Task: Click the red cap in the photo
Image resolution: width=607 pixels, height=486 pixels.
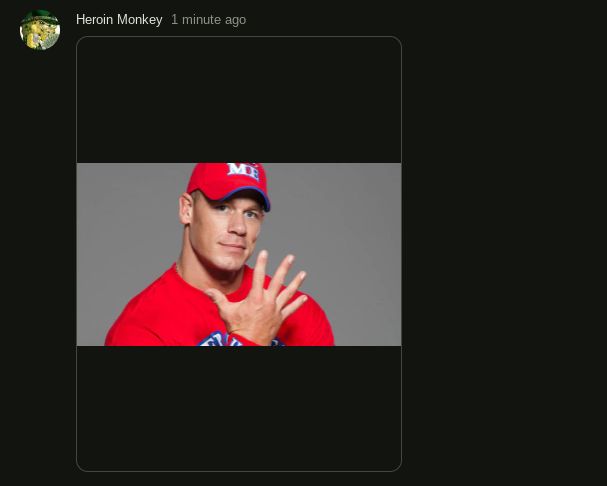Action: pos(228,183)
